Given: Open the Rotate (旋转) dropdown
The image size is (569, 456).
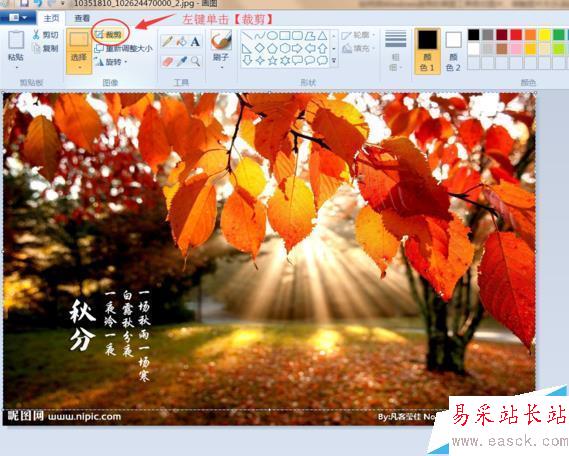Looking at the screenshot, I should (111, 62).
